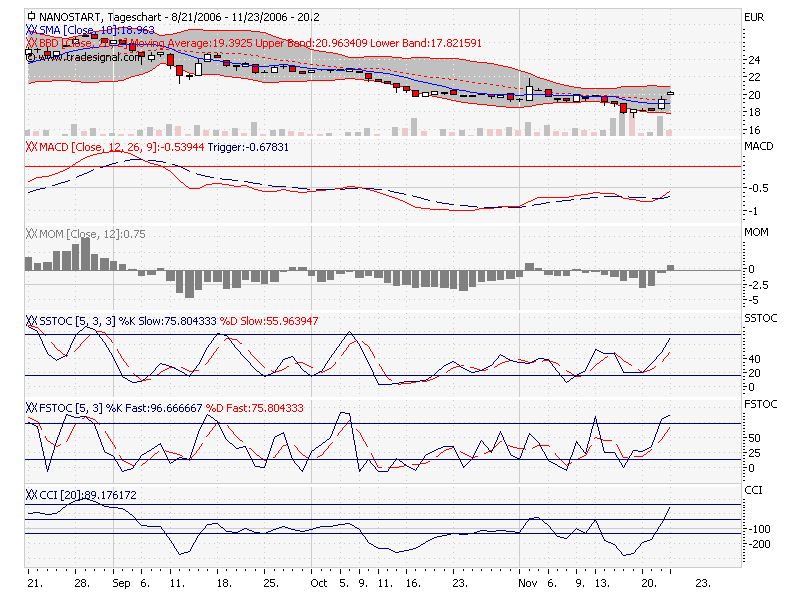Click the BBD Bollinger band legend icon

tap(31, 43)
